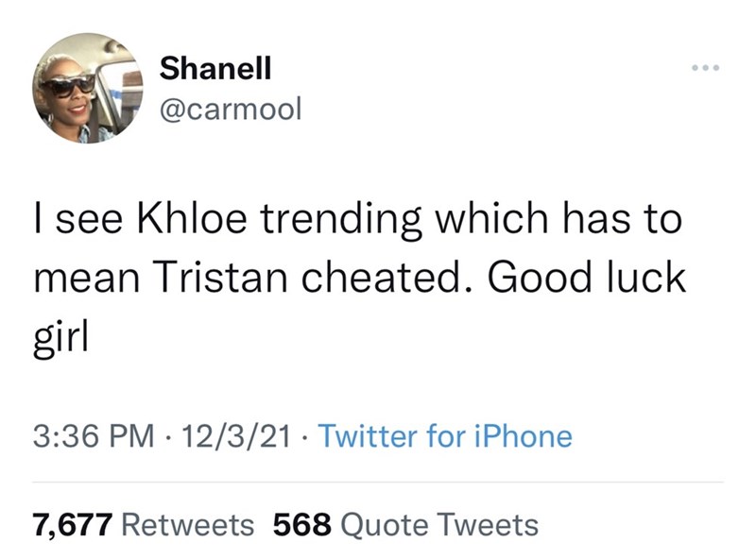This screenshot has height=559, width=756.
Task: Open the Shanell display name profile
Action: (215, 68)
